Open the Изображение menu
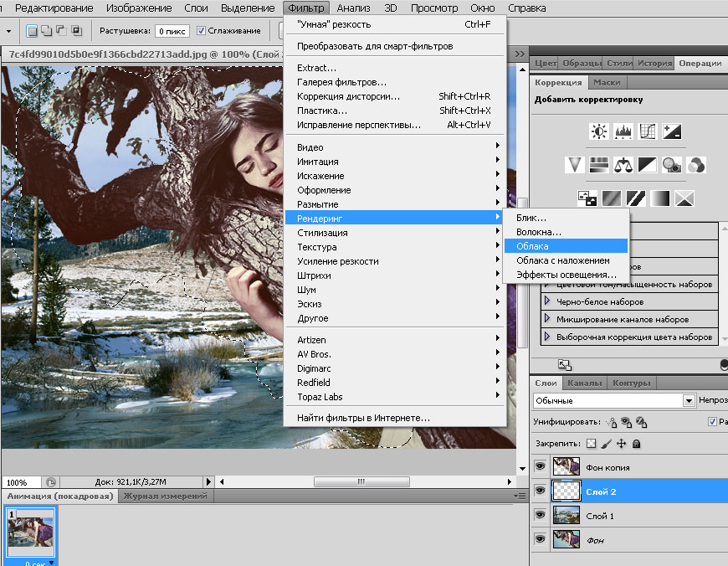Viewport: 728px width, 566px height. (139, 8)
